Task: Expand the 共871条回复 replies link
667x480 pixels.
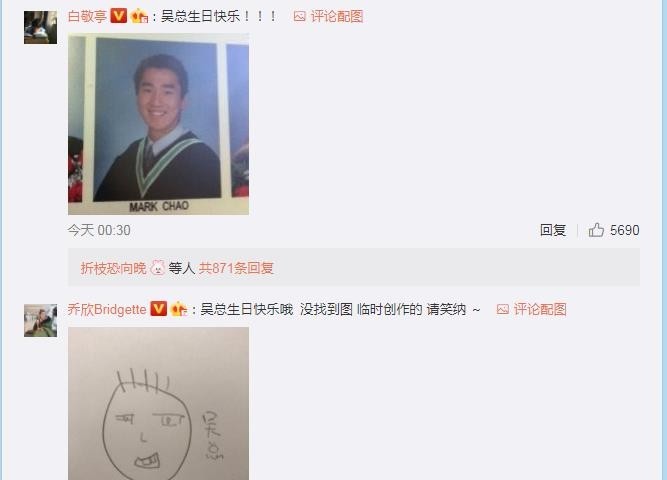Action: [236, 268]
